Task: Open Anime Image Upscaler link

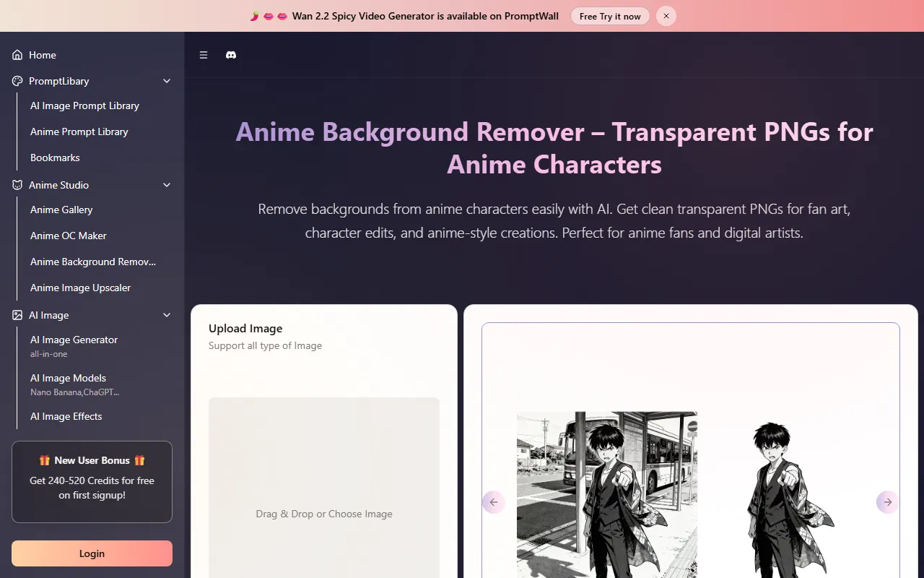Action: (x=80, y=288)
